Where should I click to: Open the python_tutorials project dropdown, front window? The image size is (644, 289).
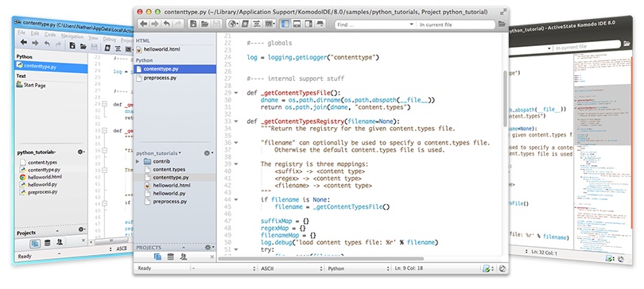tap(159, 153)
